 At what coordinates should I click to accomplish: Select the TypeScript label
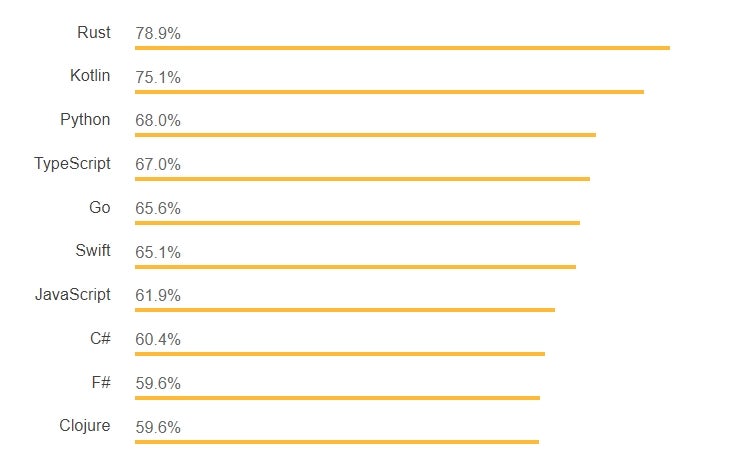point(72,164)
